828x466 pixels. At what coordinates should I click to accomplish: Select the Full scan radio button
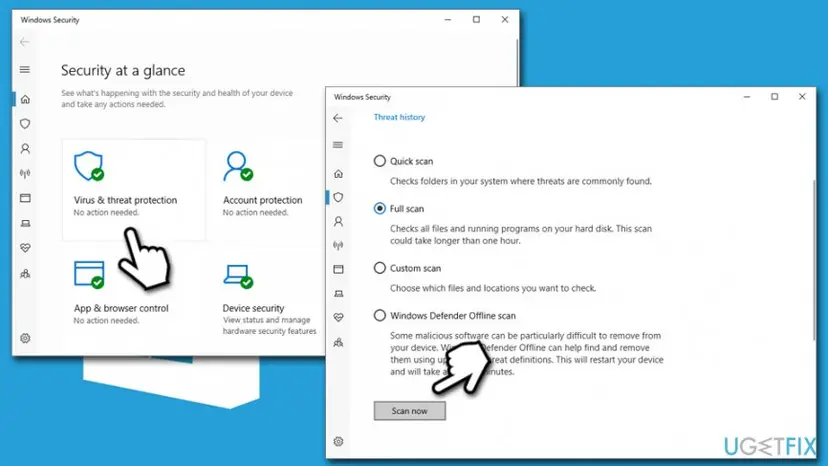click(x=380, y=209)
